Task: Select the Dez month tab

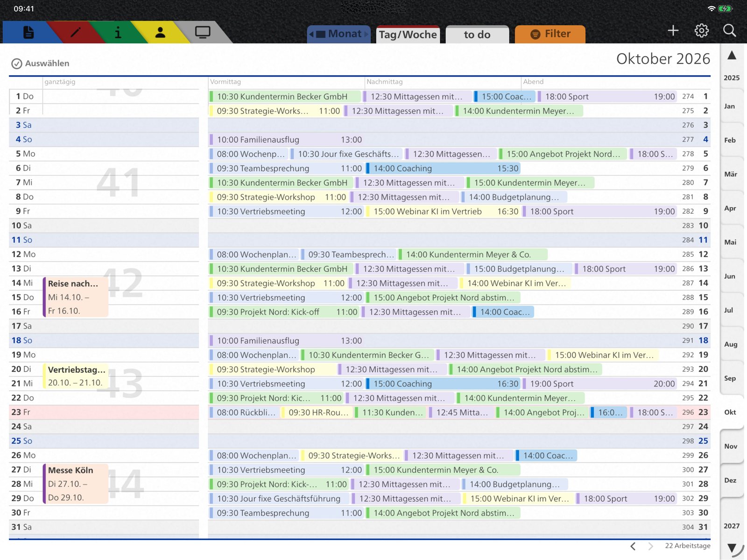Action: pos(731,481)
